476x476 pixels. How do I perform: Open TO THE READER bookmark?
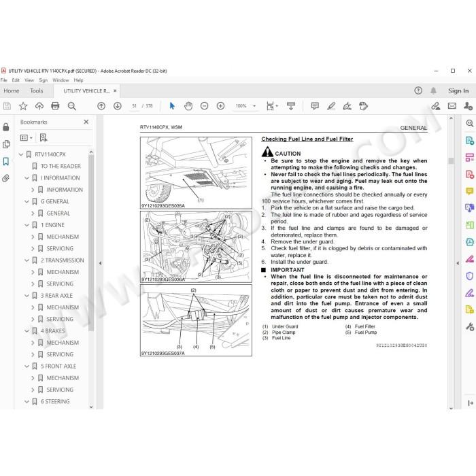(x=61, y=166)
